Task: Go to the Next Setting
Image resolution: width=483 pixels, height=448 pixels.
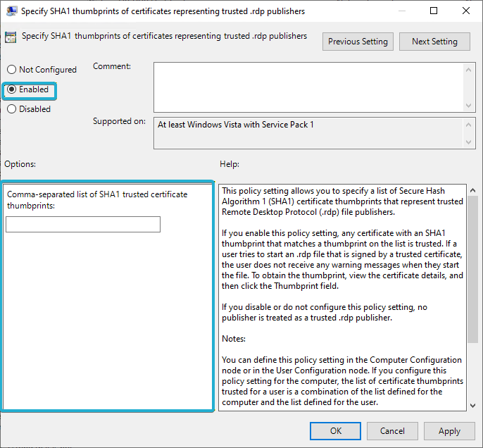Action: pyautogui.click(x=434, y=42)
